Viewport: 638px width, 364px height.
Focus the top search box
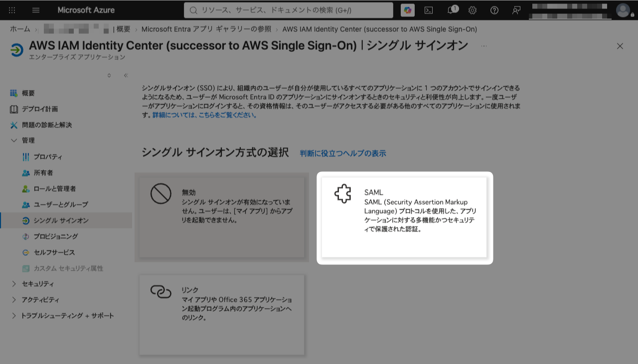tap(289, 10)
